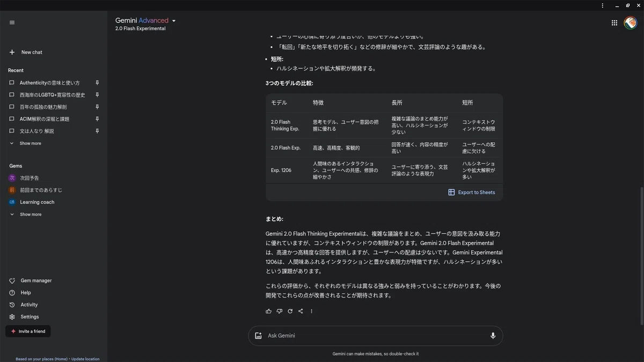Open the ACIM解釈の深堀と課題 recent chat
Screen dimensions: 644x362
click(x=45, y=119)
